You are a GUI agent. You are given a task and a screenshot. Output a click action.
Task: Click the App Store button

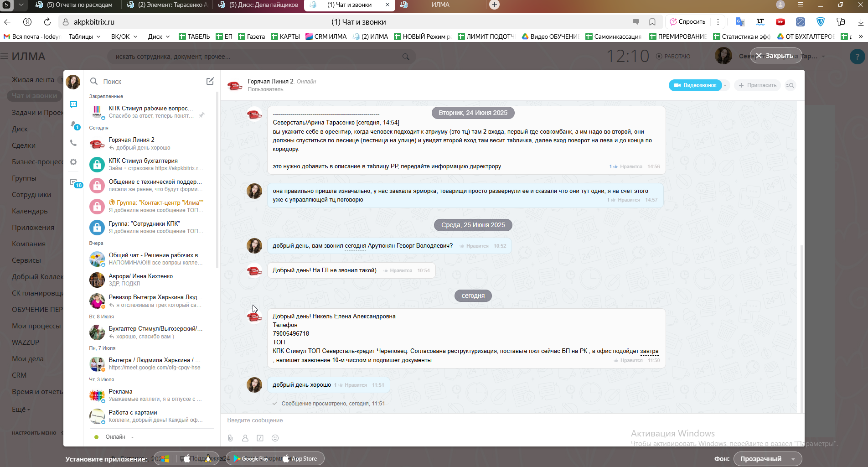(300, 458)
